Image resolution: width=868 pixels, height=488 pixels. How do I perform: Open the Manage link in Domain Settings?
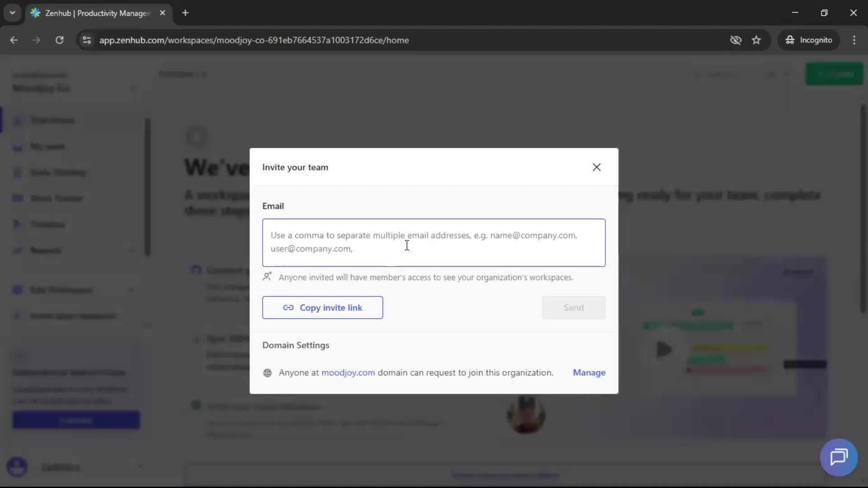[x=589, y=372]
